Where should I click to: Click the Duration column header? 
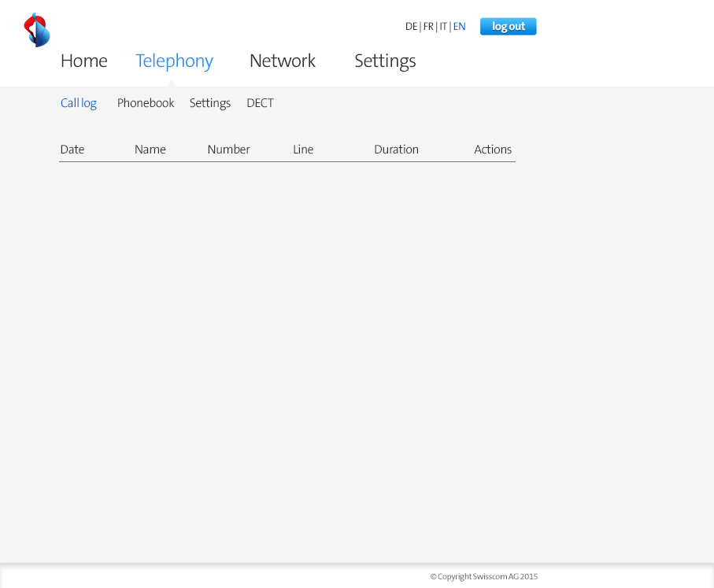click(x=396, y=150)
